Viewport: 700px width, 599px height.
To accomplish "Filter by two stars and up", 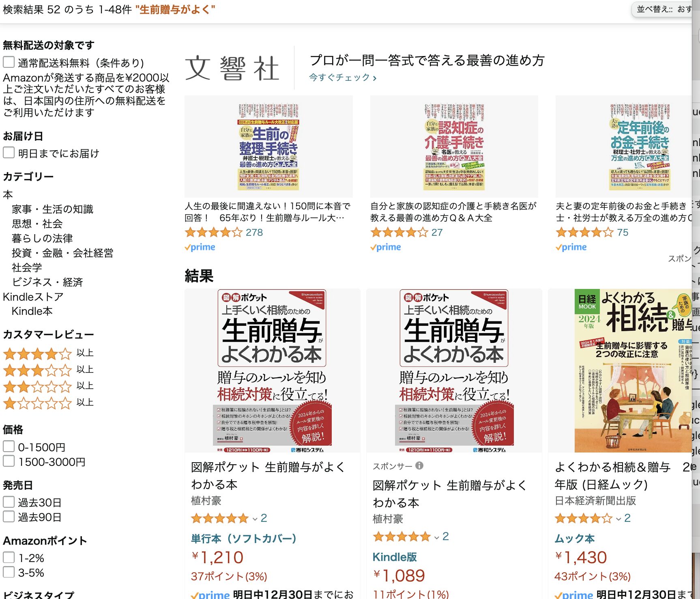I will 48,386.
